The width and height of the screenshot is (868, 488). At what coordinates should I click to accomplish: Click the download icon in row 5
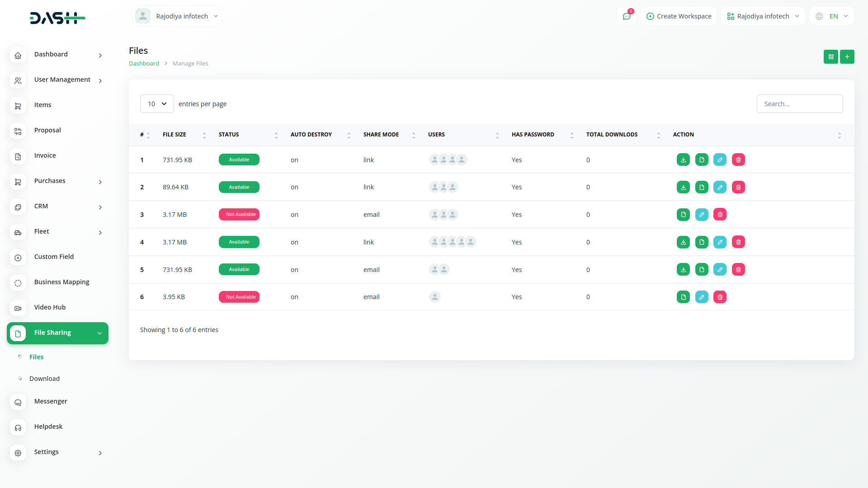[x=683, y=270]
